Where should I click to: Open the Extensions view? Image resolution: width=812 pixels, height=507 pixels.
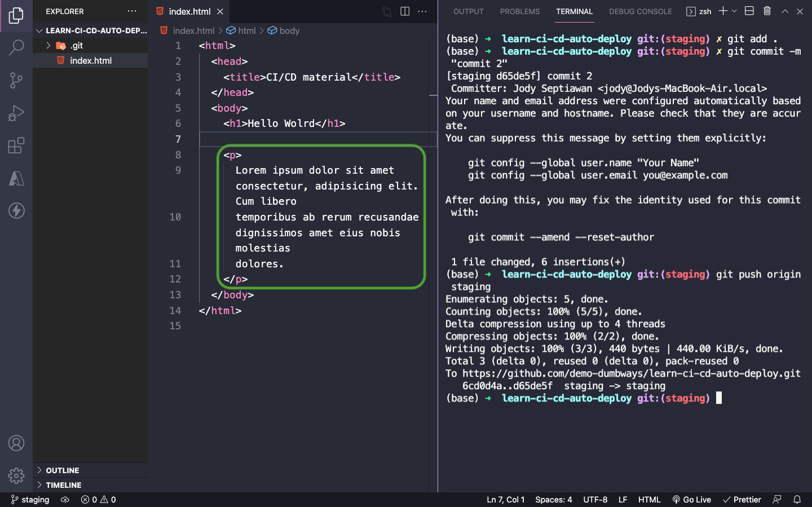16,146
